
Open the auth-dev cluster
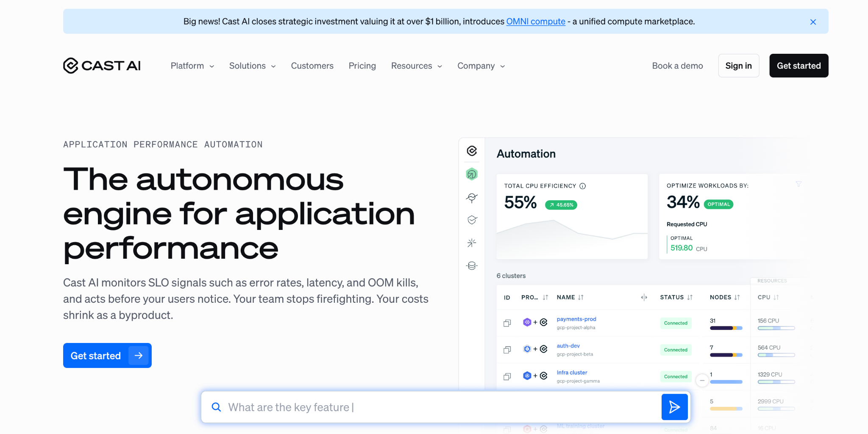click(x=568, y=346)
